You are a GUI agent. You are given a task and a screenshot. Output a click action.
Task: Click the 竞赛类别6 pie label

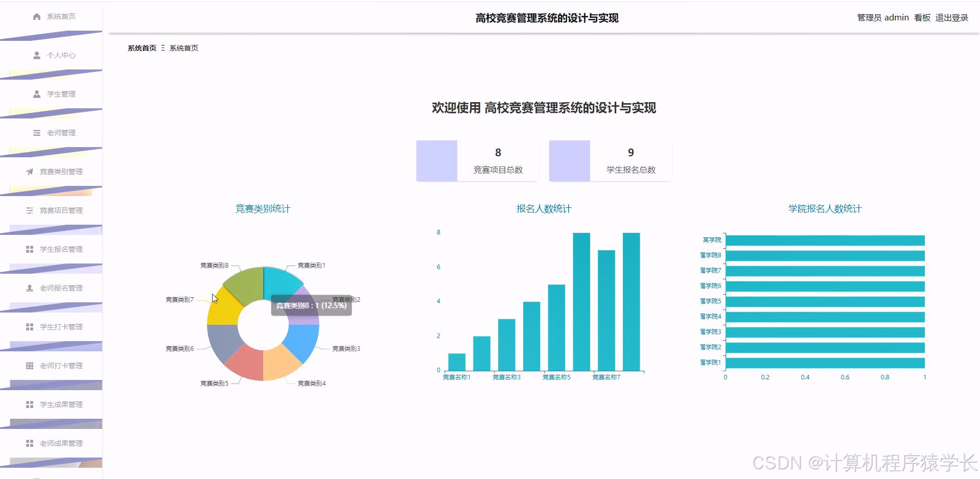179,349
